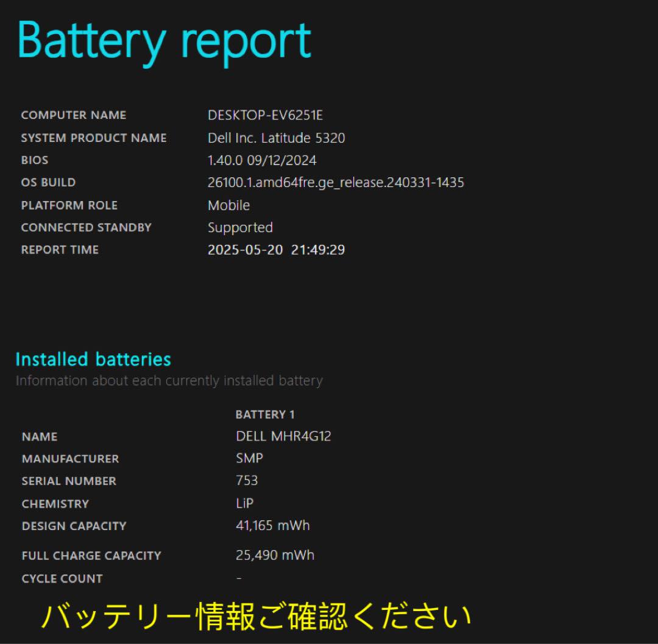Select the MANUFACTURER row label
Screen dimensions: 658x644
(70, 459)
